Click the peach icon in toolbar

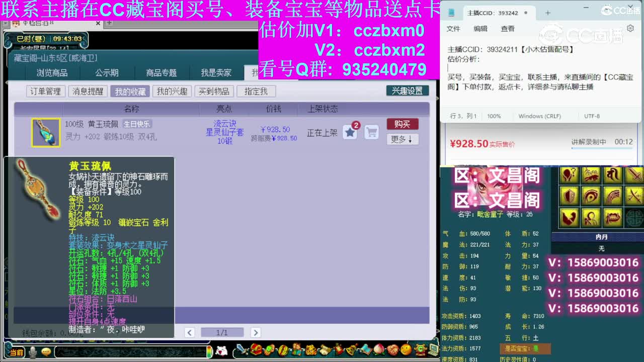378,349
